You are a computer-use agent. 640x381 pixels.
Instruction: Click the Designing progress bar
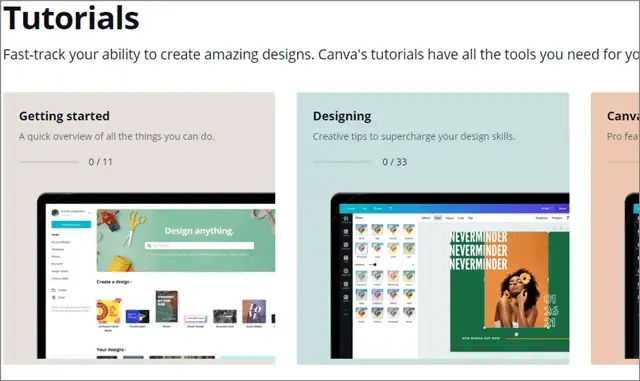(342, 162)
